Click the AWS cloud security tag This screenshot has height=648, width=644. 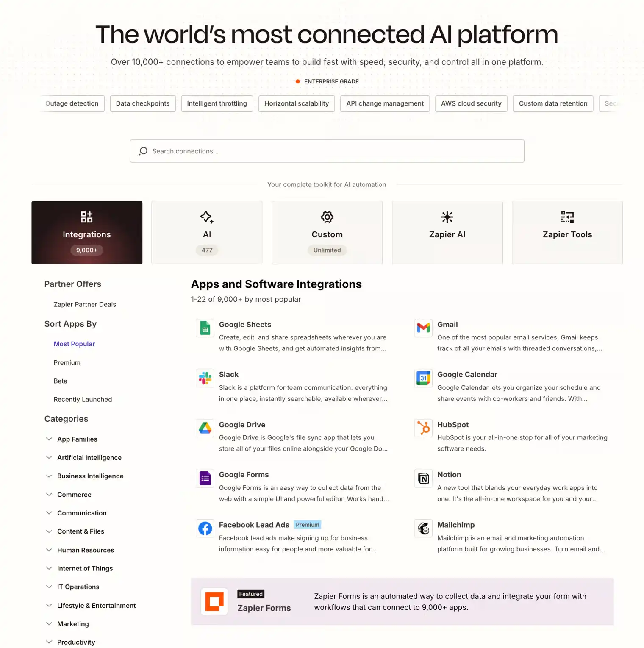click(471, 103)
